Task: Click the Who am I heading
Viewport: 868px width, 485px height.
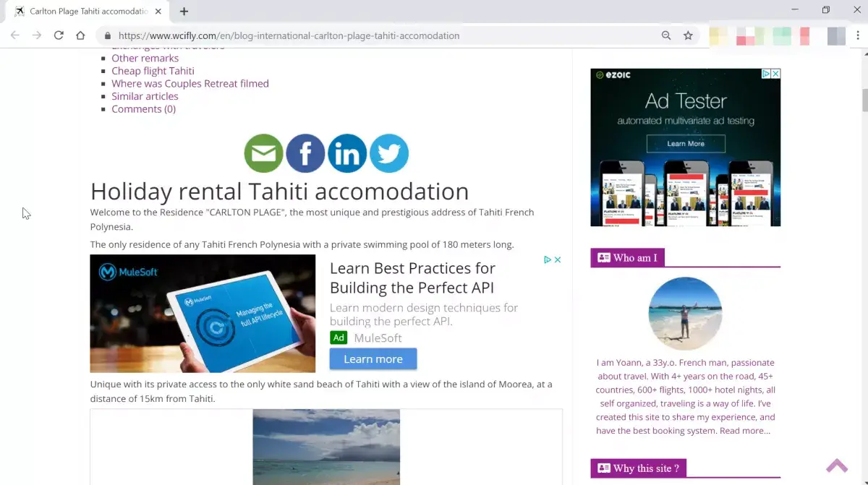Action: (635, 258)
